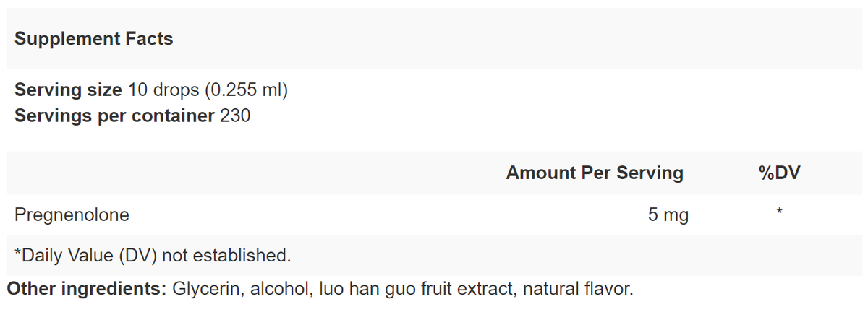Click luo han guo fruit extract text
The image size is (868, 312).
413,290
